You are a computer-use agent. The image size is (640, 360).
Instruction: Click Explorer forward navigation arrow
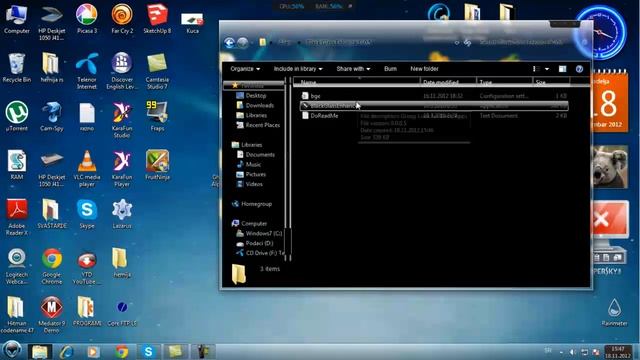[x=243, y=42]
